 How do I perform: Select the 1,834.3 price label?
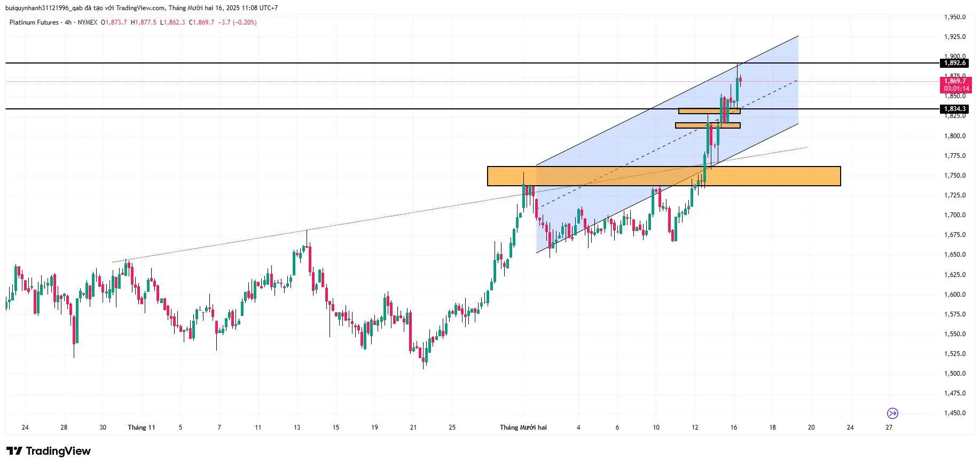pos(954,109)
